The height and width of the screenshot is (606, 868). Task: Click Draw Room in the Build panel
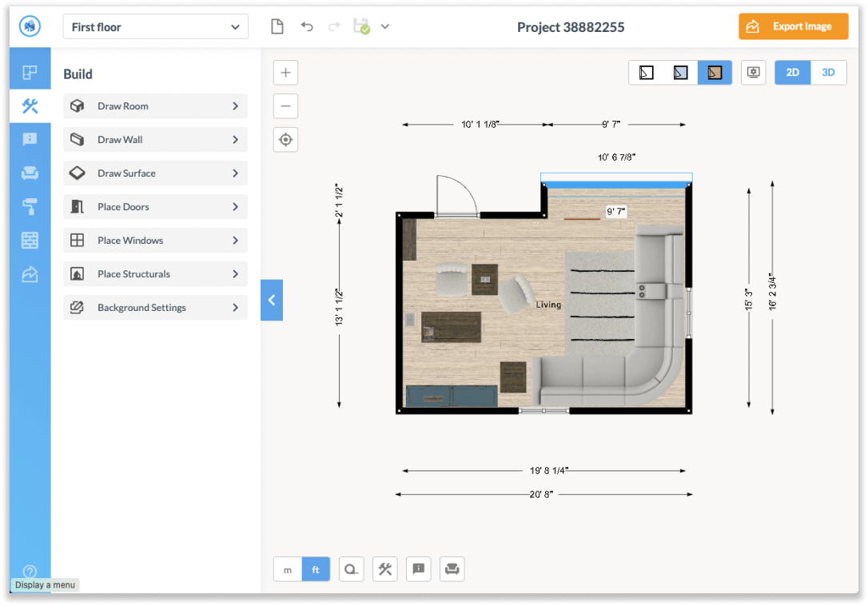[155, 106]
